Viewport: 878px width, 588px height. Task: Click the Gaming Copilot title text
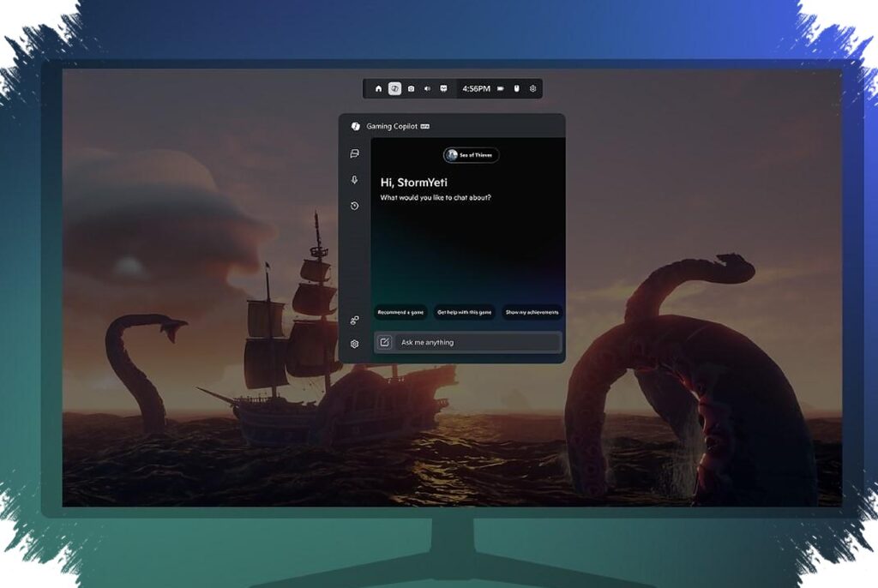click(x=391, y=127)
